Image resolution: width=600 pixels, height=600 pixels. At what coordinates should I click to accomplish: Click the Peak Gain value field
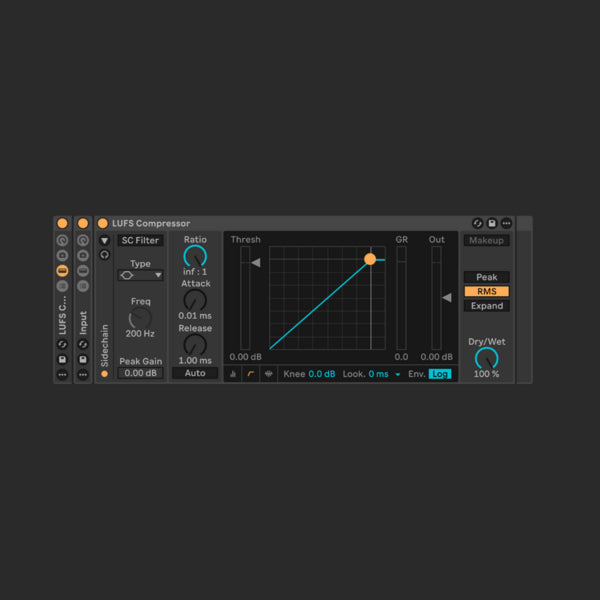tap(140, 373)
